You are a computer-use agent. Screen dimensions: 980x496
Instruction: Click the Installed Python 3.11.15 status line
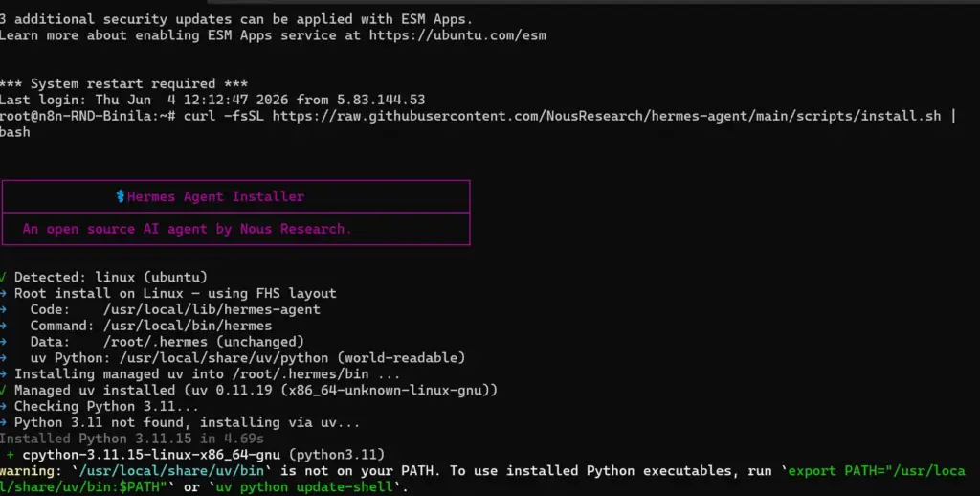(132, 439)
